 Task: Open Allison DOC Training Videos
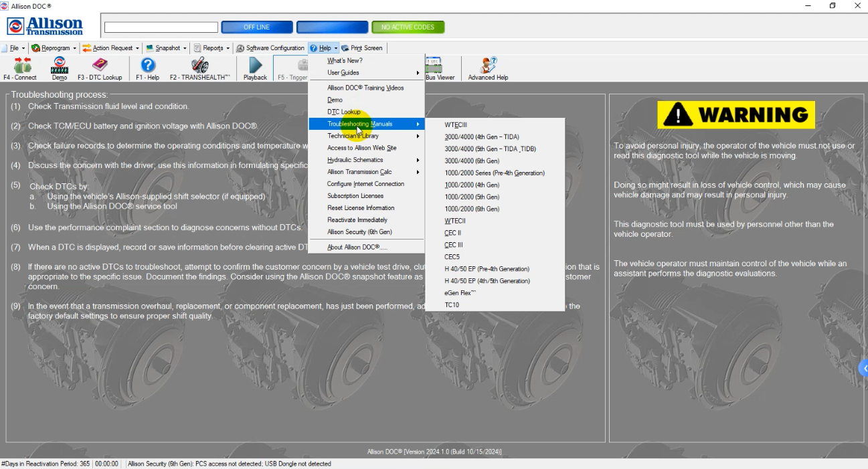366,88
